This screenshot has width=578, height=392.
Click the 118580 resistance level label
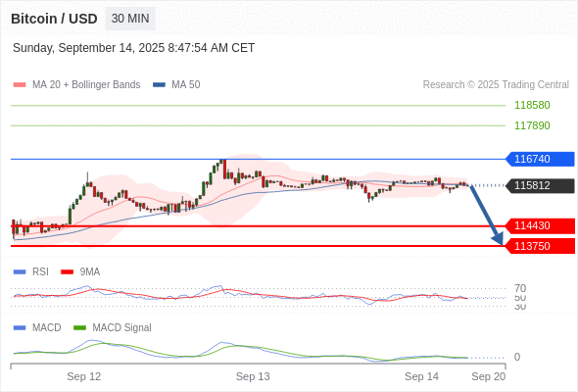tap(532, 105)
